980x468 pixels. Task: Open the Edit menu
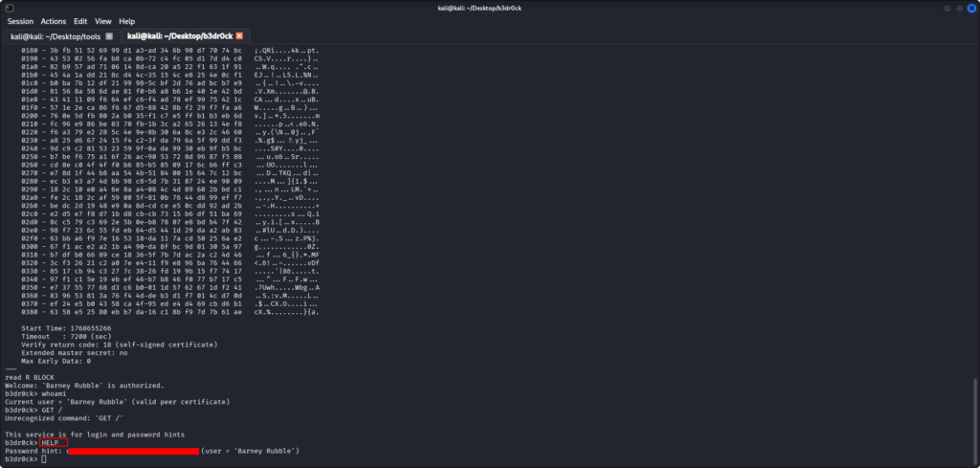pos(80,21)
